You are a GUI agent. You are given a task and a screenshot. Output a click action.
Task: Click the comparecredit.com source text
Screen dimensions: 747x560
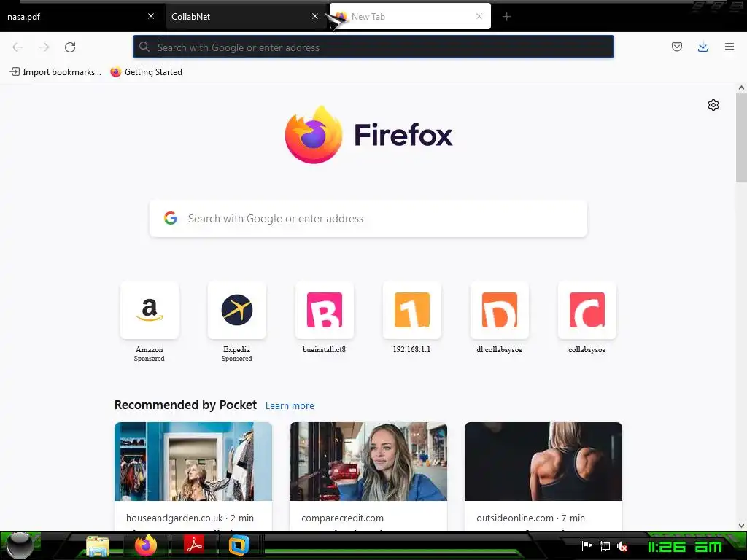pyautogui.click(x=342, y=518)
